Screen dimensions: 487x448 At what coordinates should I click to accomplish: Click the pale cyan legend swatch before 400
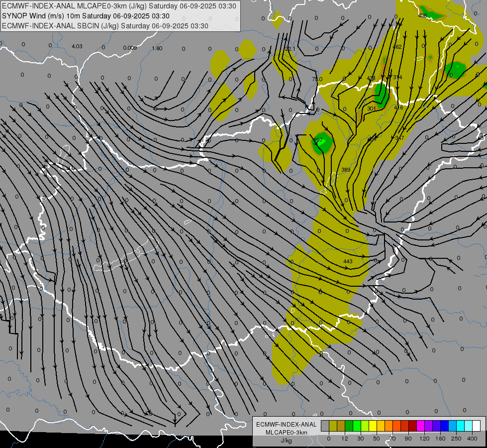469,426
